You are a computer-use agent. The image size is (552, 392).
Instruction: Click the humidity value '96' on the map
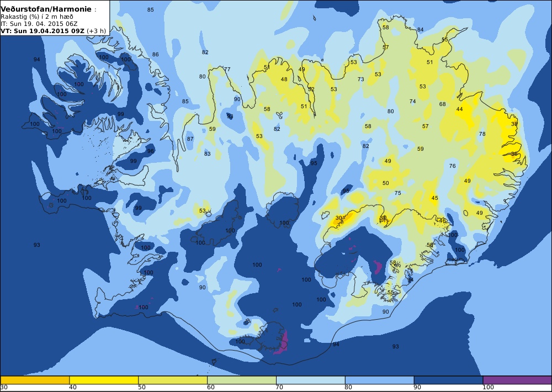(x=151, y=151)
